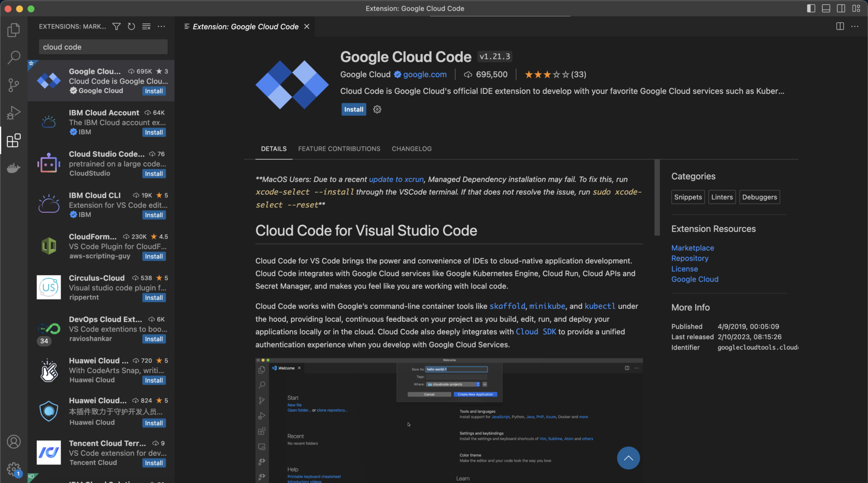Open extensions view More Actions menu
The width and height of the screenshot is (868, 483).
[x=161, y=27]
